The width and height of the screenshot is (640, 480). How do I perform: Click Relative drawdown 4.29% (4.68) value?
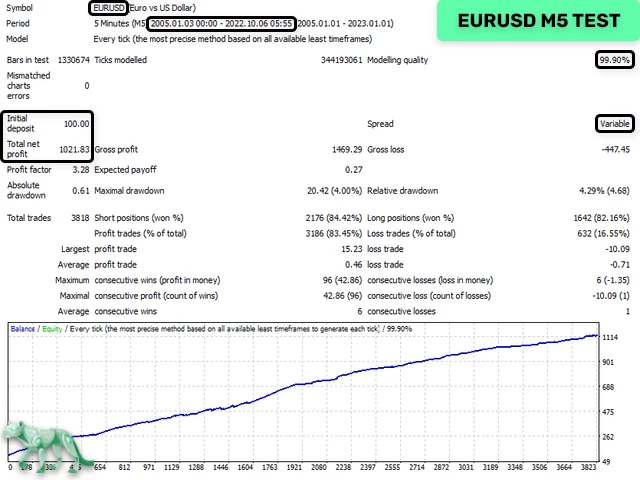tap(597, 190)
